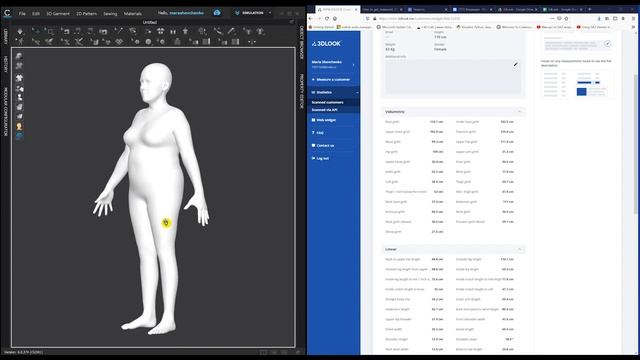Open the Firefox downloads icon
Image resolution: width=640 pixels, height=360 pixels.
click(599, 18)
